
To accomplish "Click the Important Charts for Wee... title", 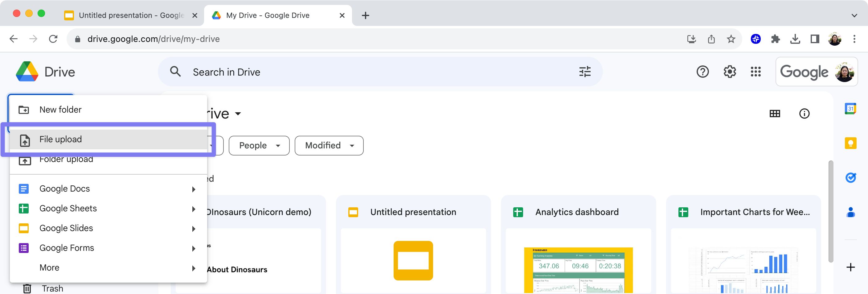I will [x=755, y=212].
